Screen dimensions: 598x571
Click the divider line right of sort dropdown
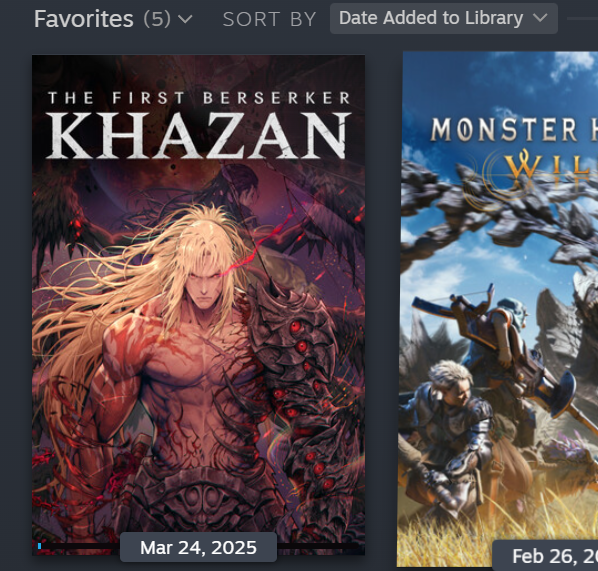pos(582,18)
